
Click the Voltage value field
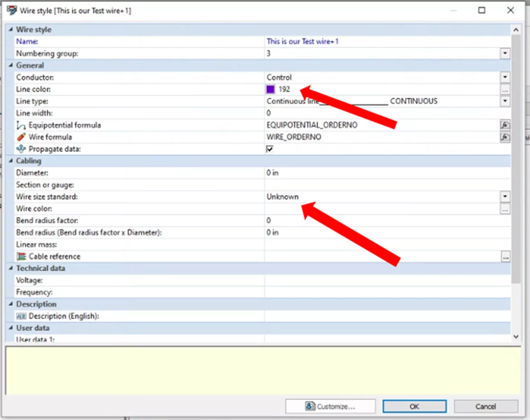(x=387, y=280)
